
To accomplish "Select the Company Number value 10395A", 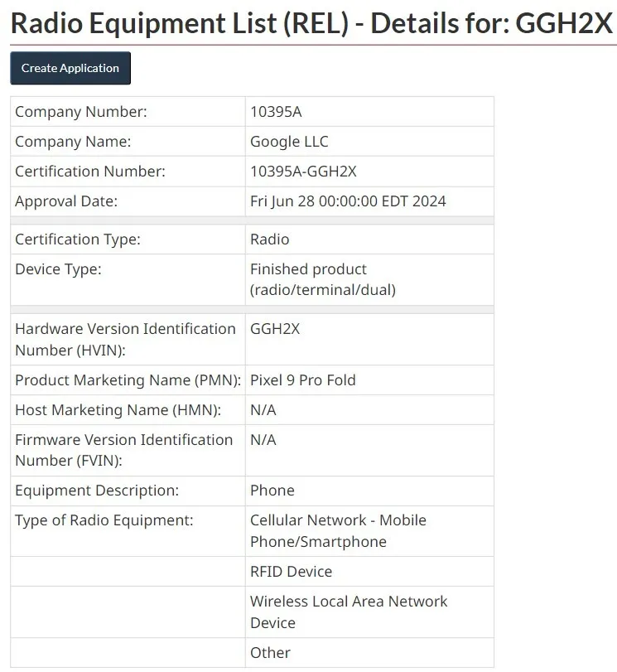I will click(276, 112).
